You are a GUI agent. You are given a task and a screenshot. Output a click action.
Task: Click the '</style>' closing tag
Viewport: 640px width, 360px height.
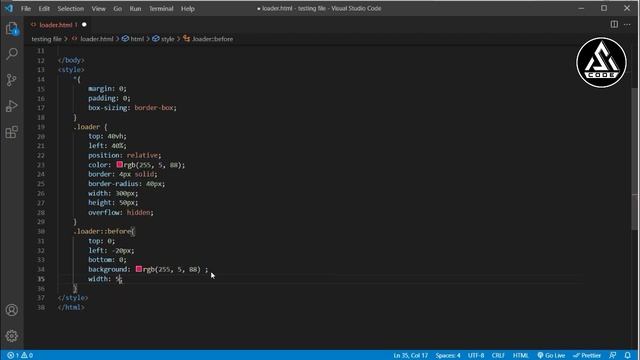[73, 298]
